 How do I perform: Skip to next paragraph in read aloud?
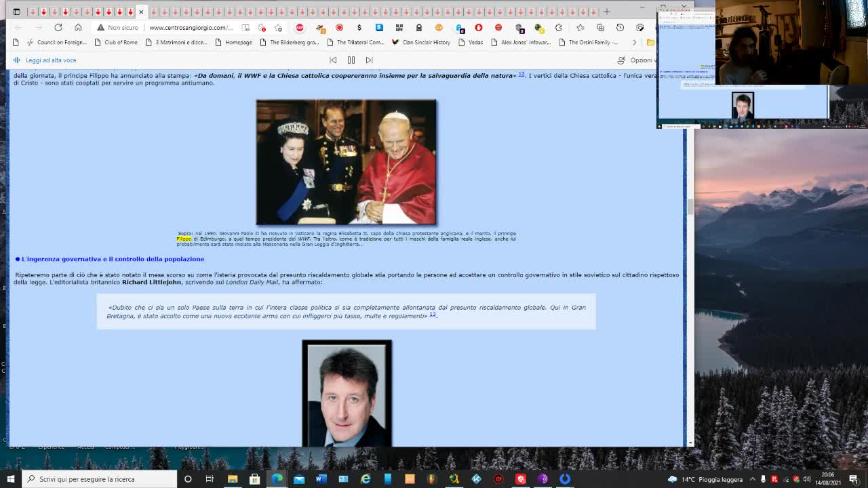(x=369, y=60)
